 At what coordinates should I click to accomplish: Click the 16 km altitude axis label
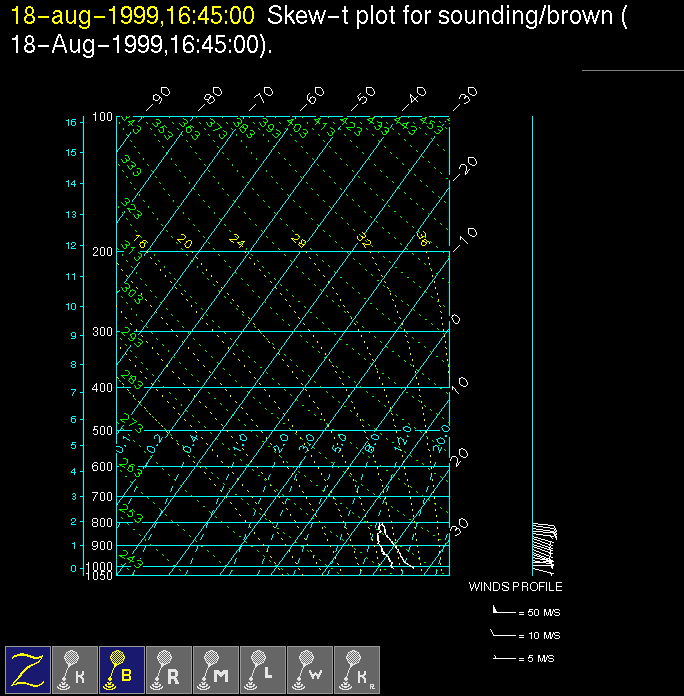71,122
